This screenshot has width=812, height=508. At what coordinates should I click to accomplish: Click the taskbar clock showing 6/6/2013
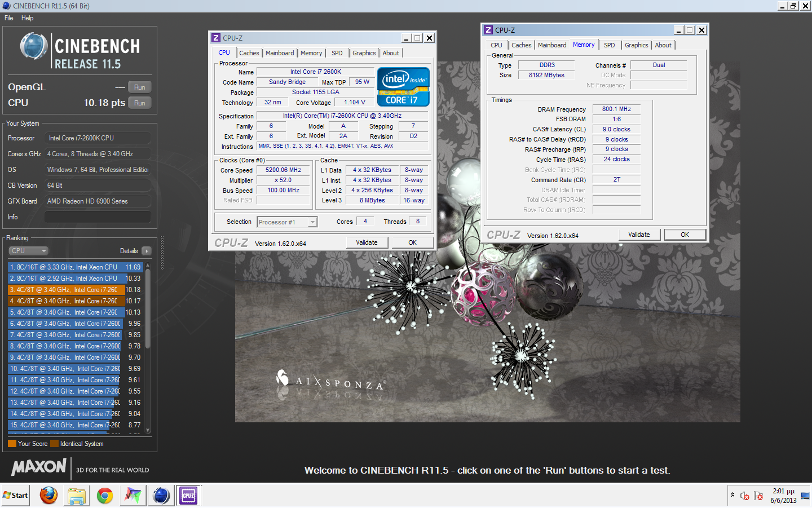(783, 496)
